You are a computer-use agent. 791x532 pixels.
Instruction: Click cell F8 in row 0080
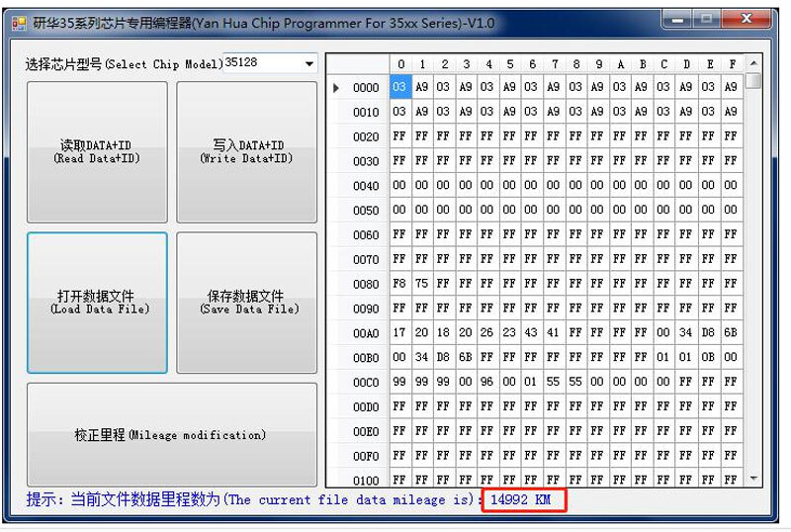pos(399,284)
